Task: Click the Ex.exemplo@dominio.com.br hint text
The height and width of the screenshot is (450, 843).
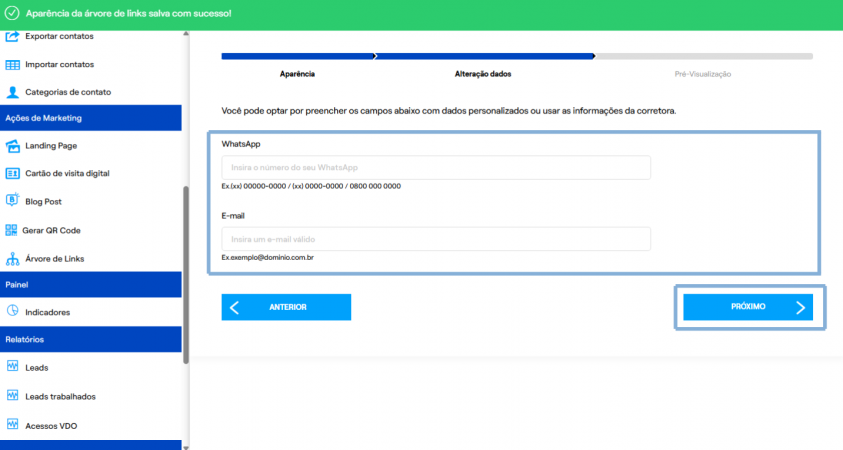Action: [268, 258]
